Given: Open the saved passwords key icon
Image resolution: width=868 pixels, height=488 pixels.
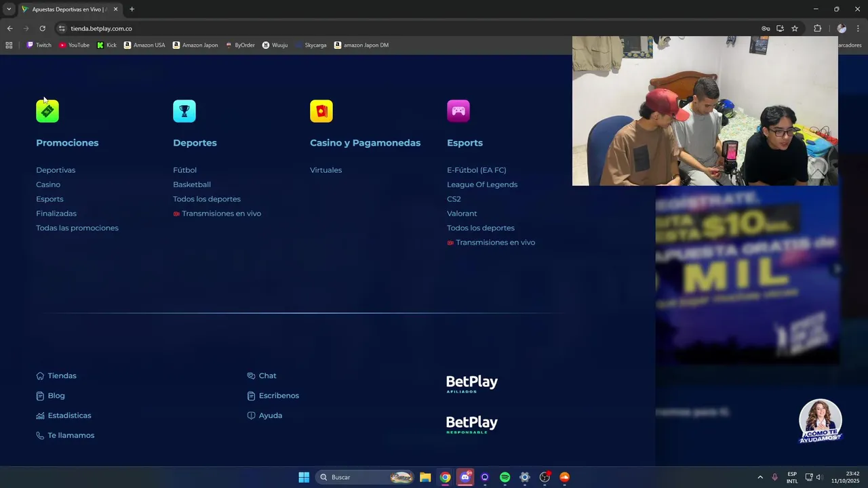Looking at the screenshot, I should 766,28.
